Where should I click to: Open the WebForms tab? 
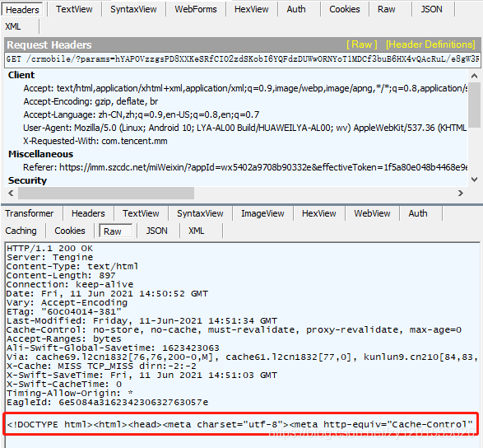pyautogui.click(x=196, y=9)
